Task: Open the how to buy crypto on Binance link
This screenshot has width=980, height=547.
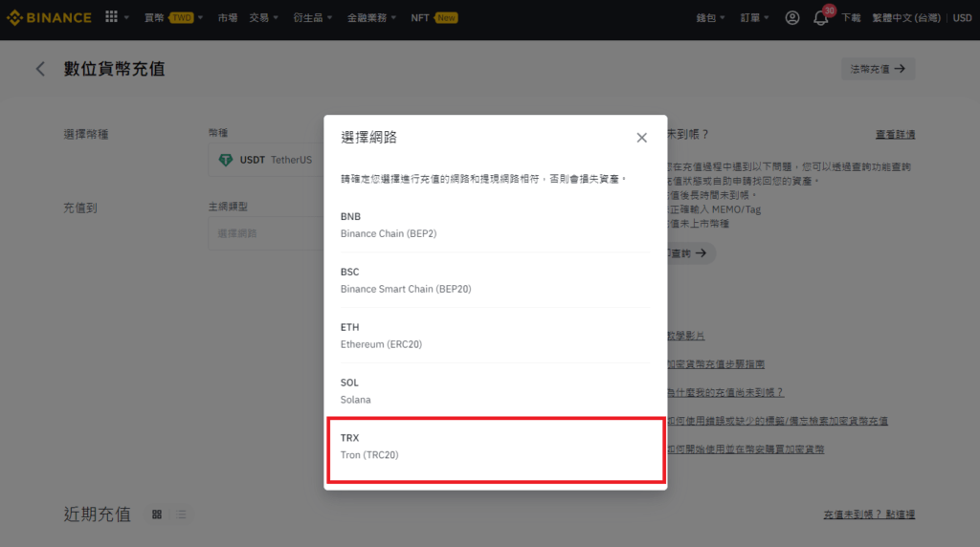Action: click(746, 449)
